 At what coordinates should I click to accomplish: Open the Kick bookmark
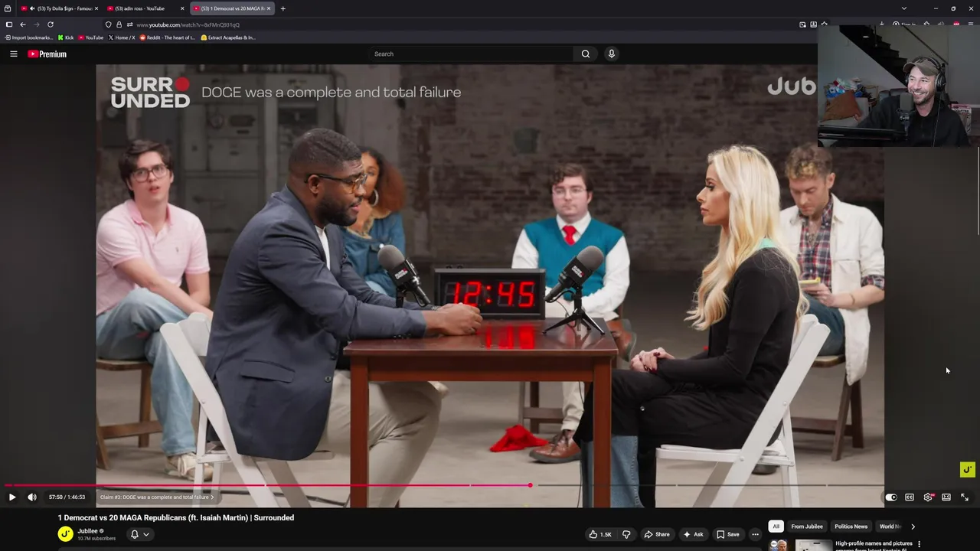[x=66, y=37]
